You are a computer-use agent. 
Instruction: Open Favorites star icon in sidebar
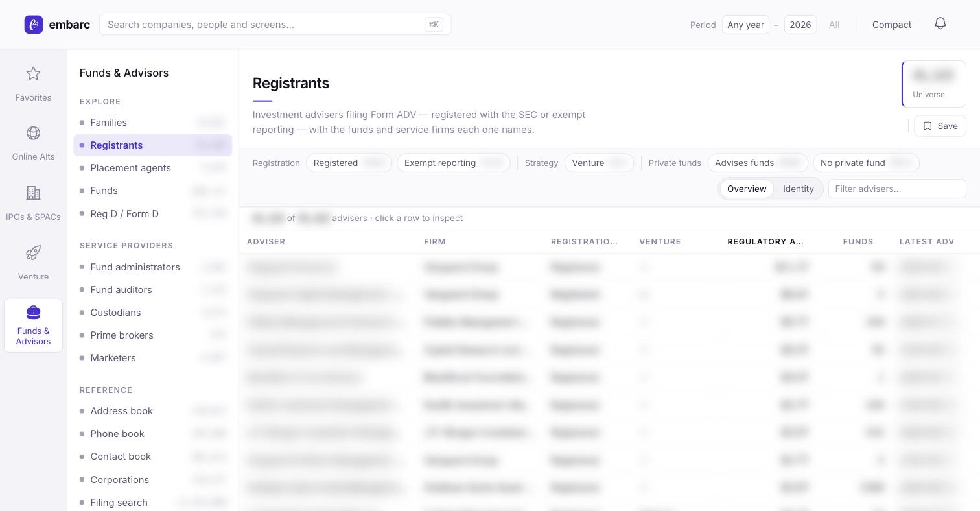(x=33, y=74)
